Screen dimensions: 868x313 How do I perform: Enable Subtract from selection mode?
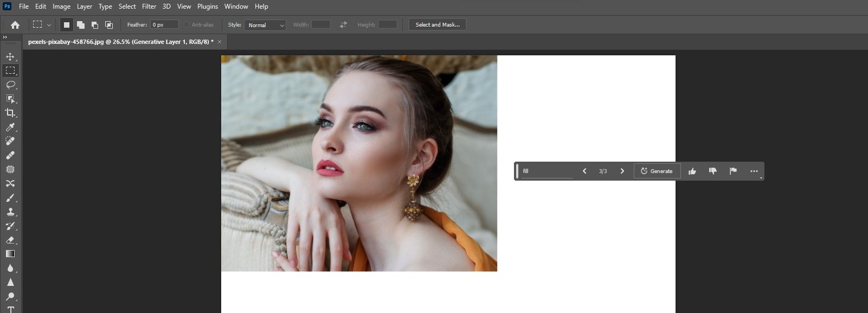(95, 25)
